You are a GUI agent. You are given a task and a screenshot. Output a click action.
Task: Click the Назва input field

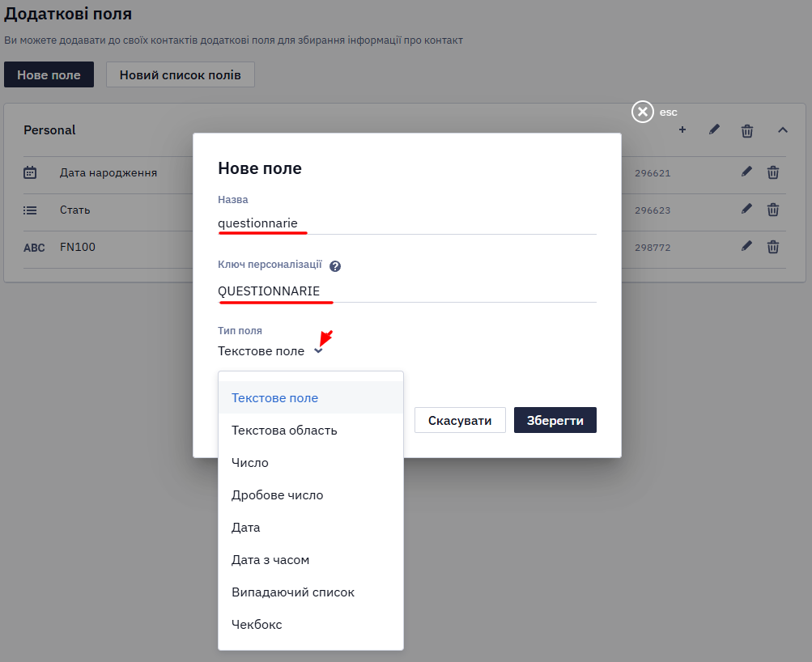(x=407, y=223)
